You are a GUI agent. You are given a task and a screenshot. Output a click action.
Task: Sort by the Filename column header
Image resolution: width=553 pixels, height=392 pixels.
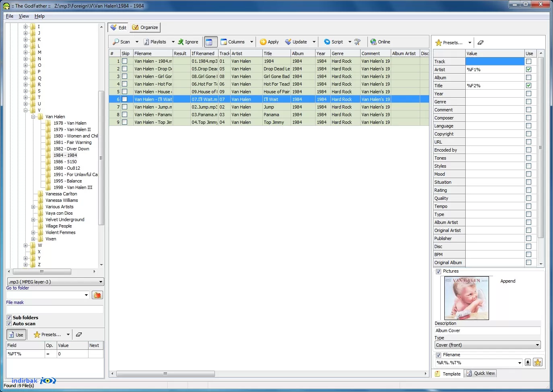[x=153, y=53]
